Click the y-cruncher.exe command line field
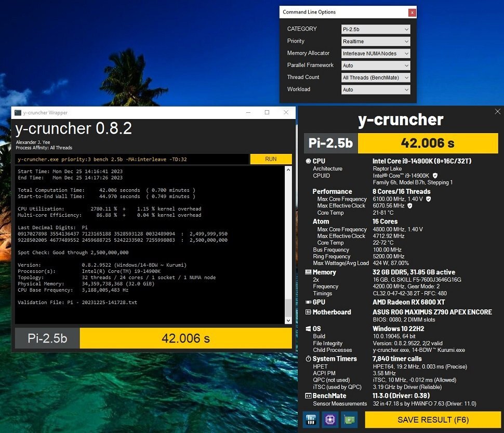Viewport: 504px width, 433px height. pos(132,159)
